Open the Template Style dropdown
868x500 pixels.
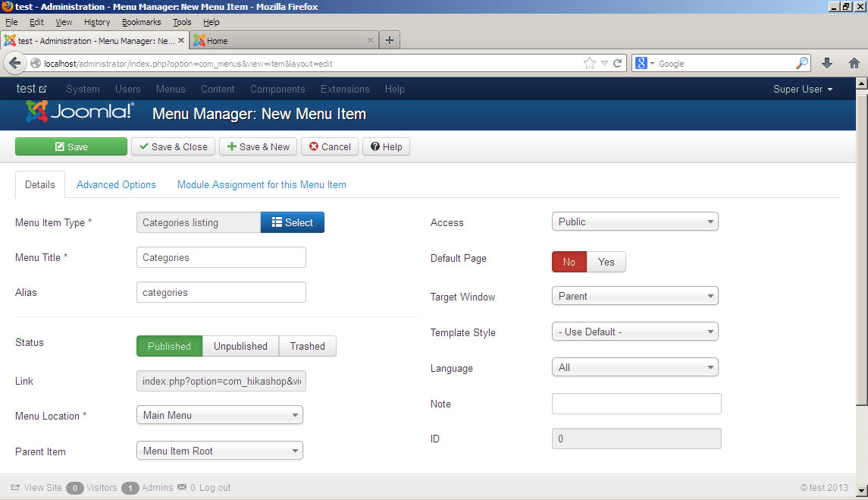(635, 332)
